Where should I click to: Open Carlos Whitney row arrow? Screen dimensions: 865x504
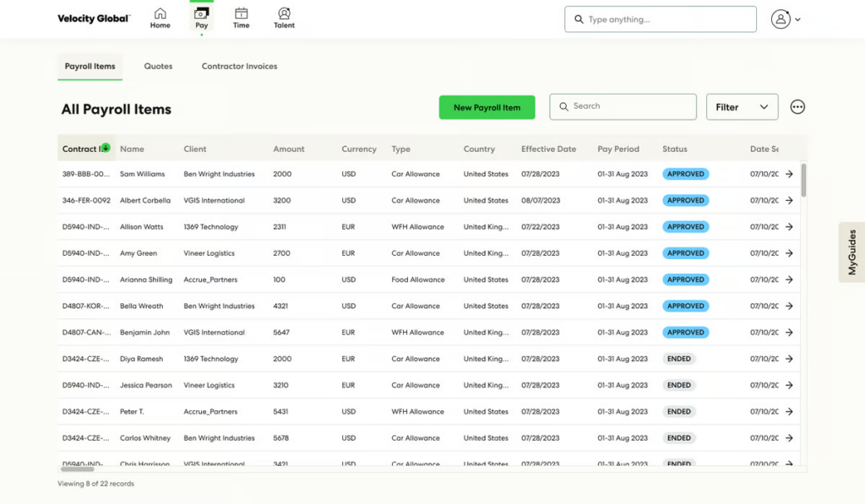tap(790, 438)
